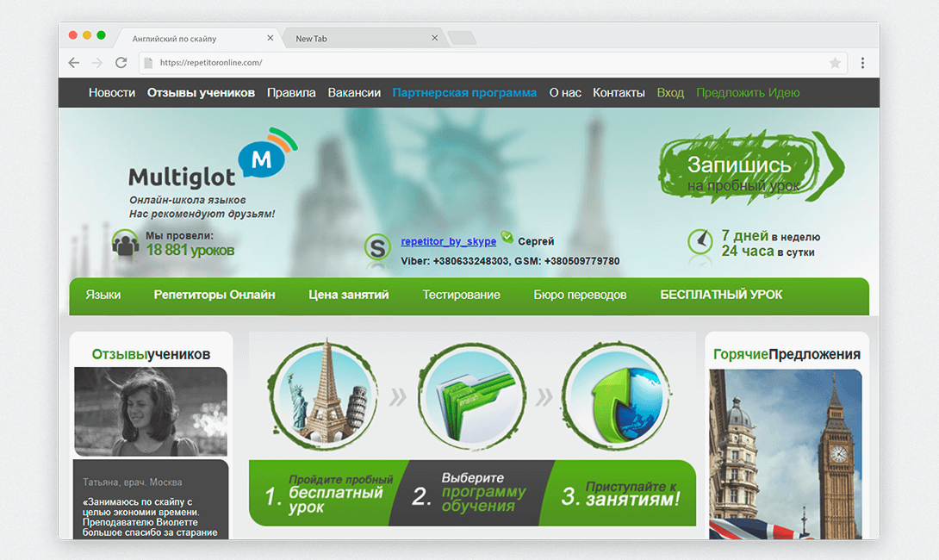The width and height of the screenshot is (939, 560).
Task: Open Партнерская программа link
Action: [x=464, y=93]
